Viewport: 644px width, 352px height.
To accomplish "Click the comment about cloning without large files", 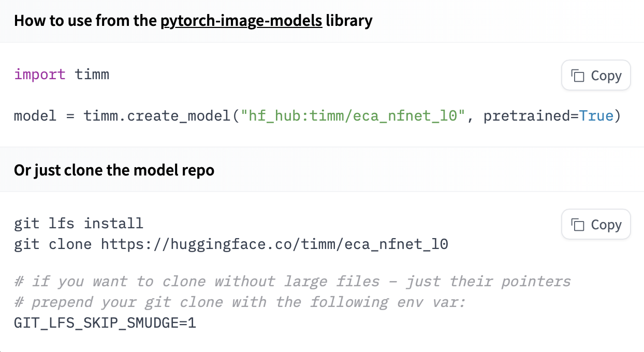I will tap(292, 282).
